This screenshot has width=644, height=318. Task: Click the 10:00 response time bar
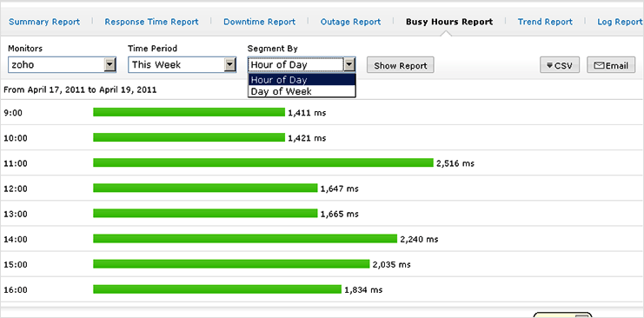click(x=189, y=137)
